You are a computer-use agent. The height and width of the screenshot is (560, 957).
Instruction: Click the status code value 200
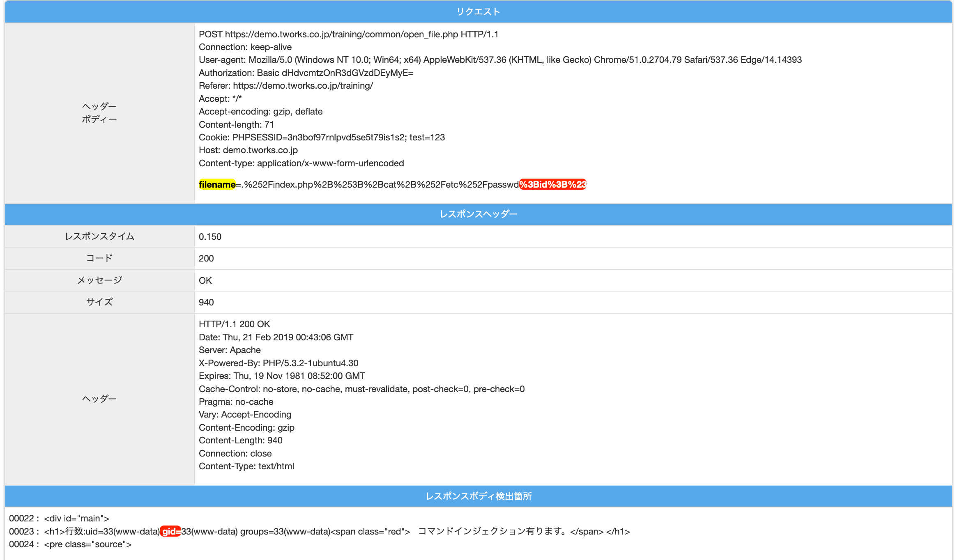pos(206,258)
